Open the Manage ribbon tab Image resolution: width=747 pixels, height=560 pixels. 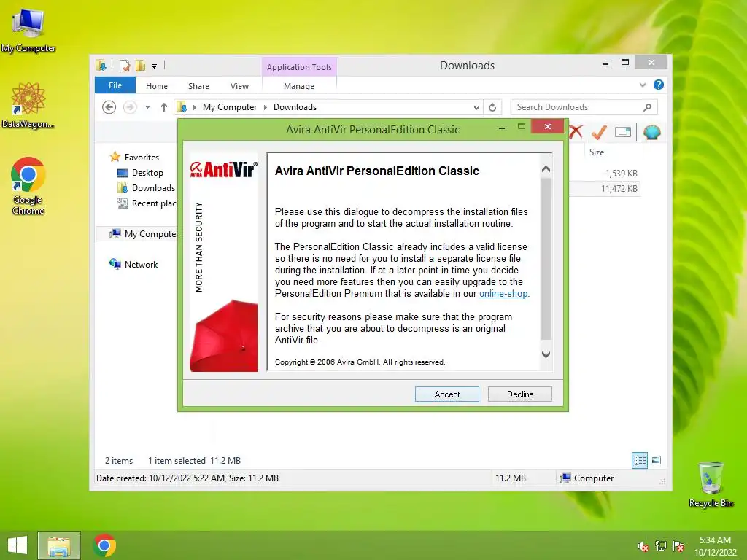[x=299, y=86]
